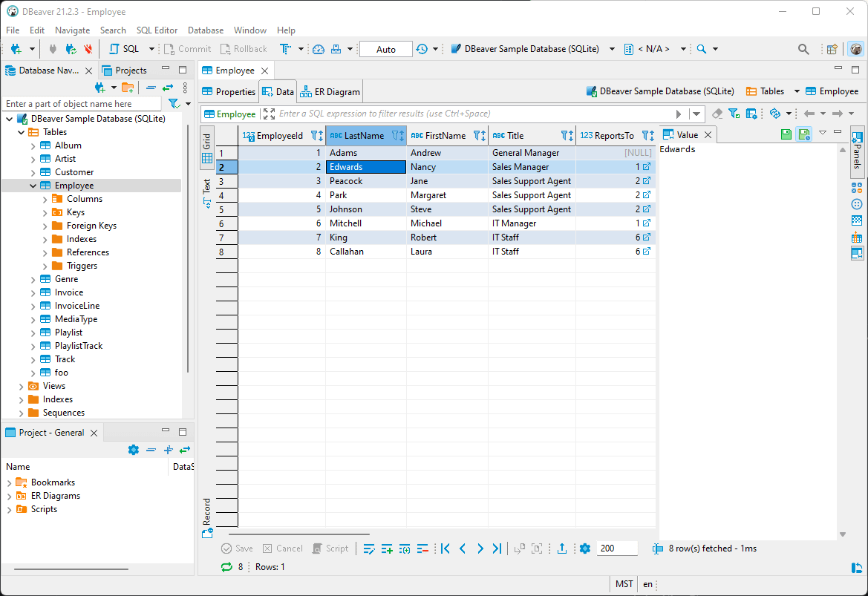This screenshot has height=596, width=868.
Task: Open the SQL Editor menu
Action: (157, 30)
